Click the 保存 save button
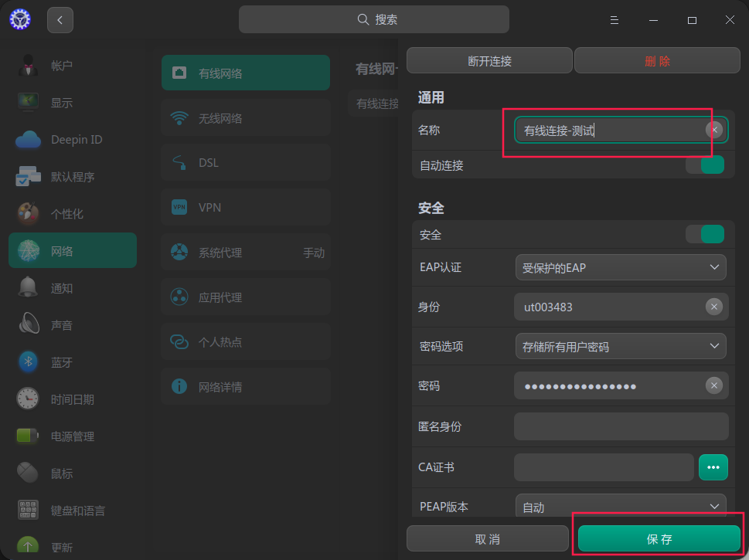Screen dimensions: 749x560 pyautogui.click(x=659, y=539)
